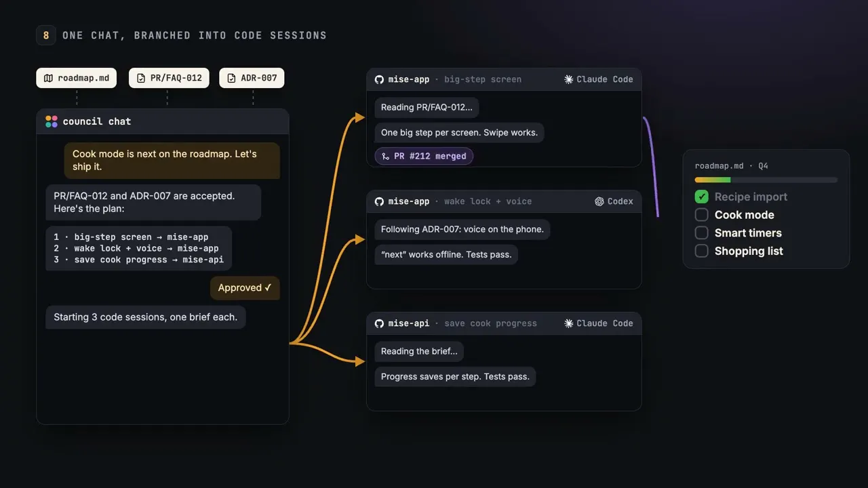
Task: Click the document icon on ADR-007 chip
Action: click(x=232, y=78)
